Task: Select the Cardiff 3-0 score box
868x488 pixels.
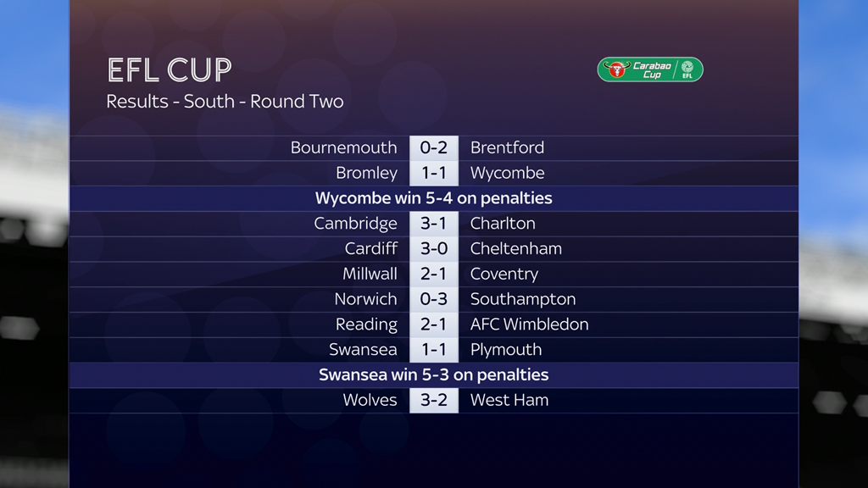Action: click(433, 249)
